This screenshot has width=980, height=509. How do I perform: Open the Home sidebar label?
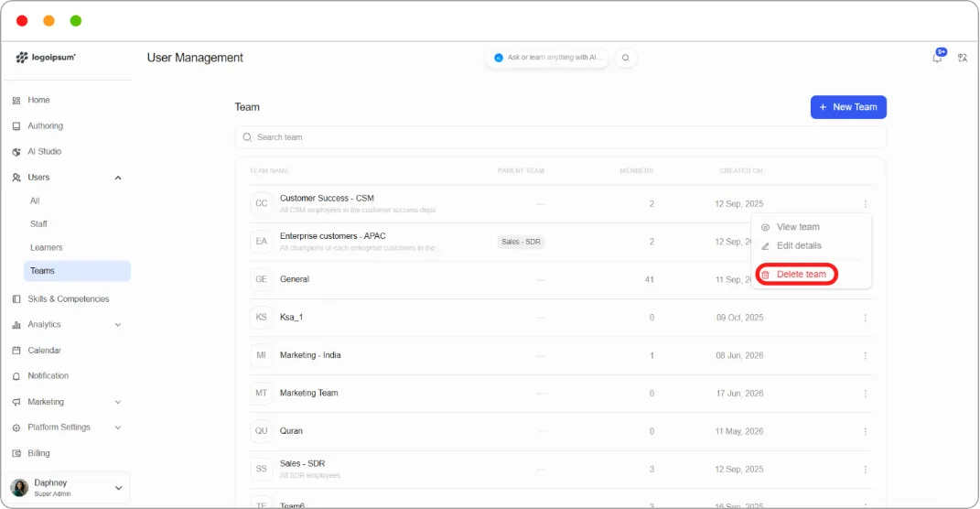point(38,100)
